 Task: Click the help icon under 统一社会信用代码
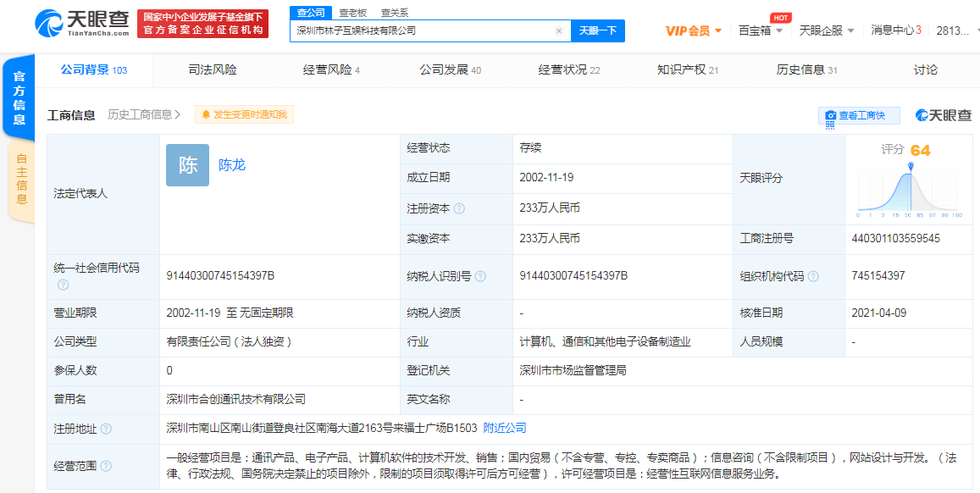[63, 285]
